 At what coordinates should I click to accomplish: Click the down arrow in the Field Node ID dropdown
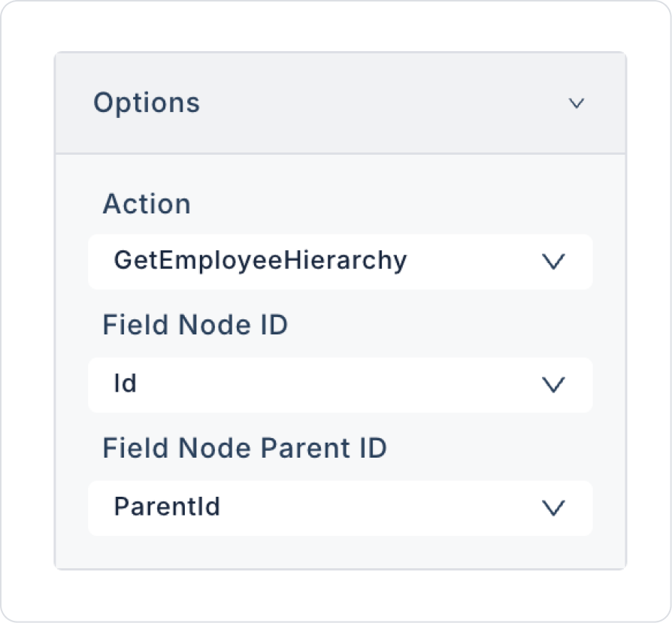[x=553, y=385]
